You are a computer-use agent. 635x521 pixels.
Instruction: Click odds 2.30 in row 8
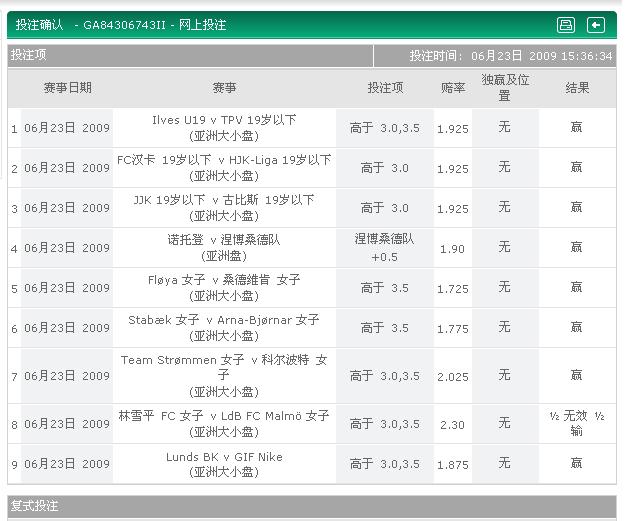(452, 425)
